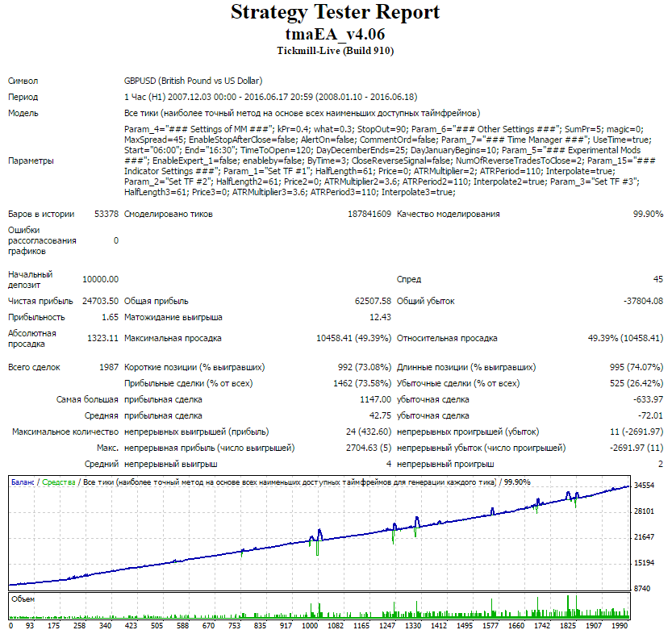Click the Tickmill-Live (Build 910) subtitle
The width and height of the screenshot is (672, 634).
click(335, 51)
